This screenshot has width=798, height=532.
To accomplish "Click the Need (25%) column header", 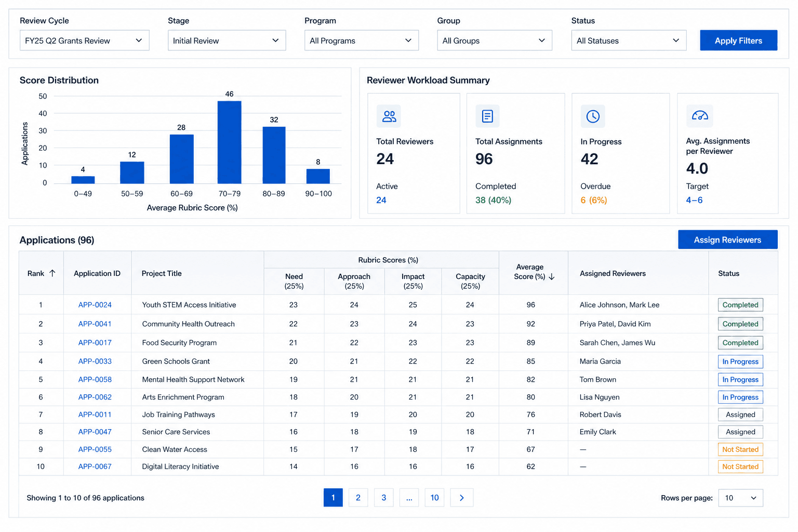I will 294,281.
